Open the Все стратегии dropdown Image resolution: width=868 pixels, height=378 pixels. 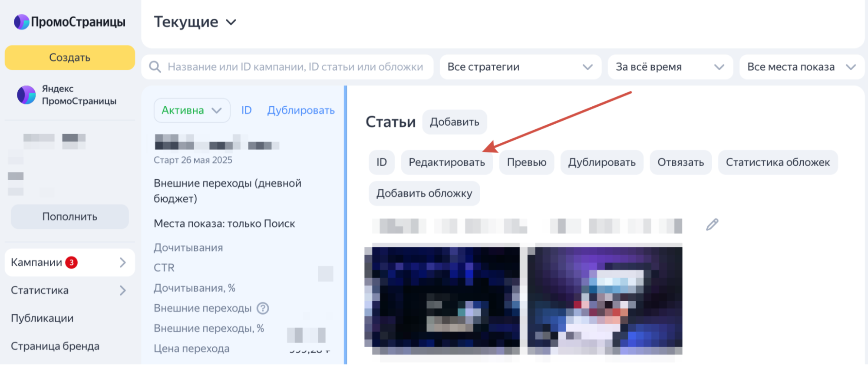(520, 67)
